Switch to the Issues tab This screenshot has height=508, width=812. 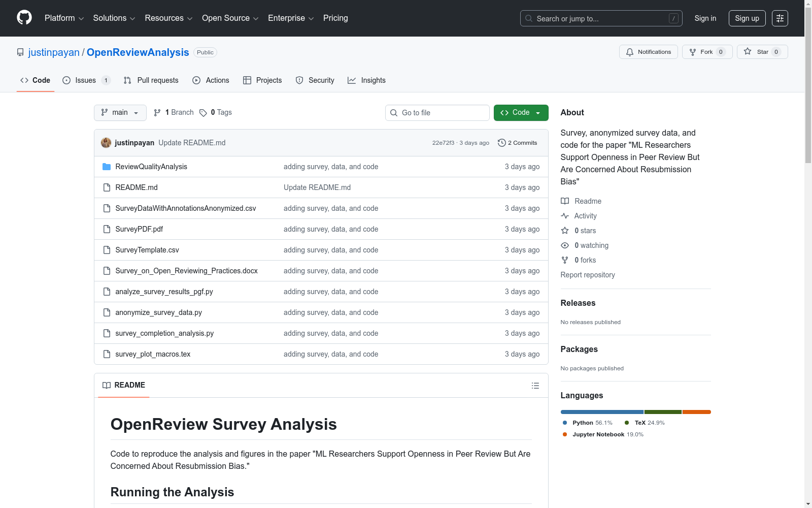86,80
